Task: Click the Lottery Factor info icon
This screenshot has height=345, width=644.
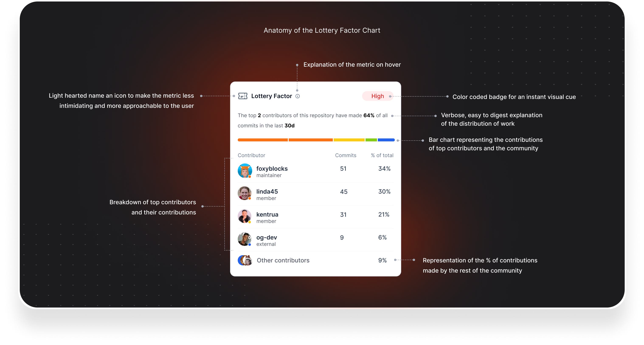Action: [x=298, y=96]
